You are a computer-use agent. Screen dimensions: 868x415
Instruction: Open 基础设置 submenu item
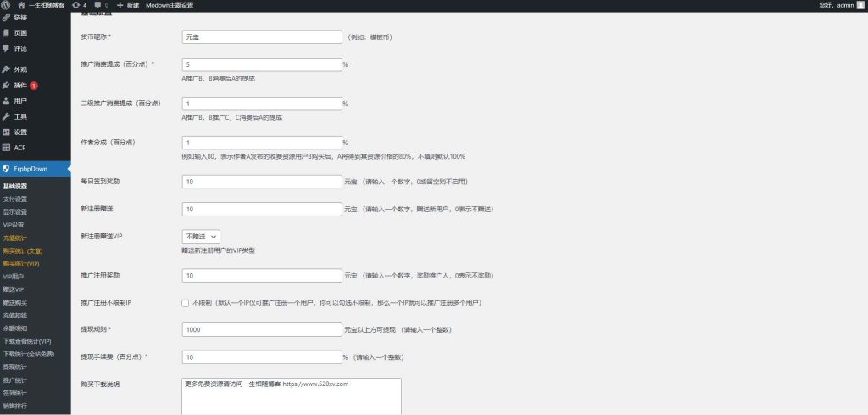(15, 186)
